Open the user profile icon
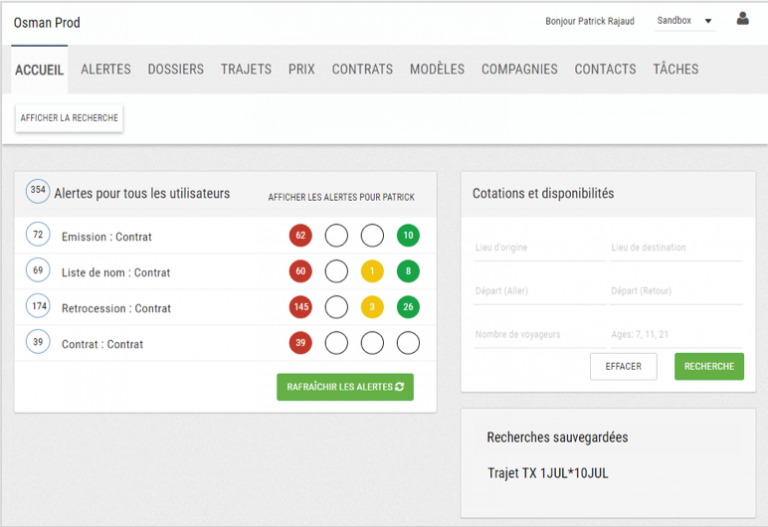This screenshot has height=527, width=768. pyautogui.click(x=742, y=19)
